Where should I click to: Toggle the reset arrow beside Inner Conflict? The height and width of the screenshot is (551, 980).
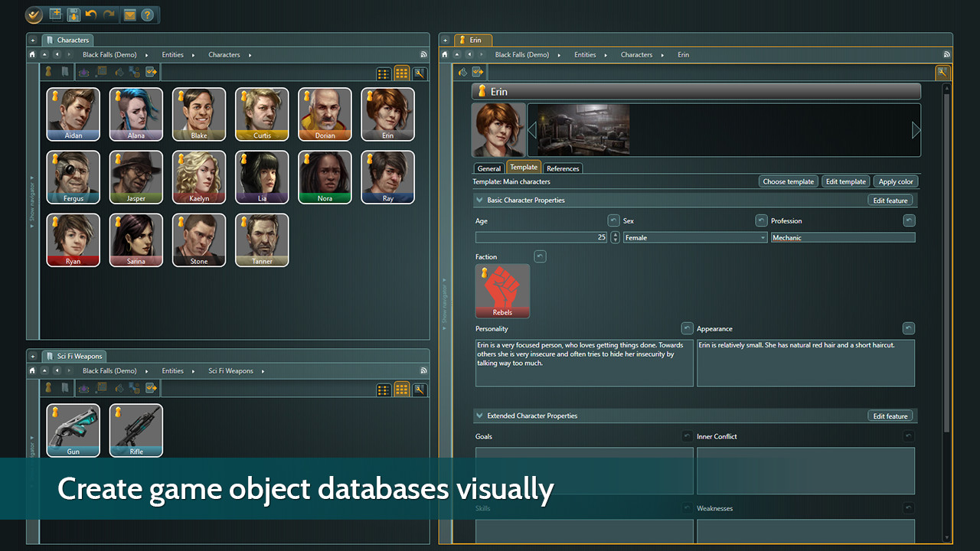point(909,435)
